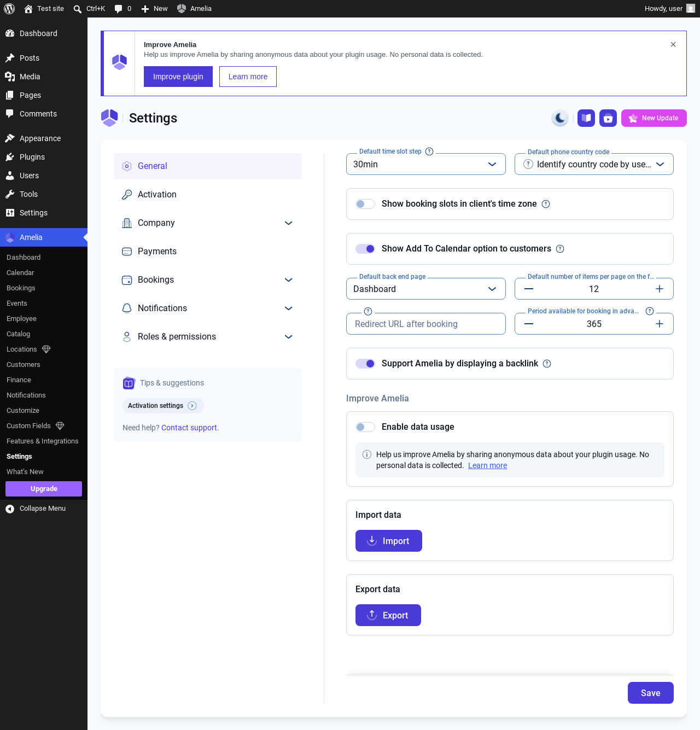This screenshot has height=730, width=700.
Task: Expand the Company settings section
Action: tap(208, 223)
